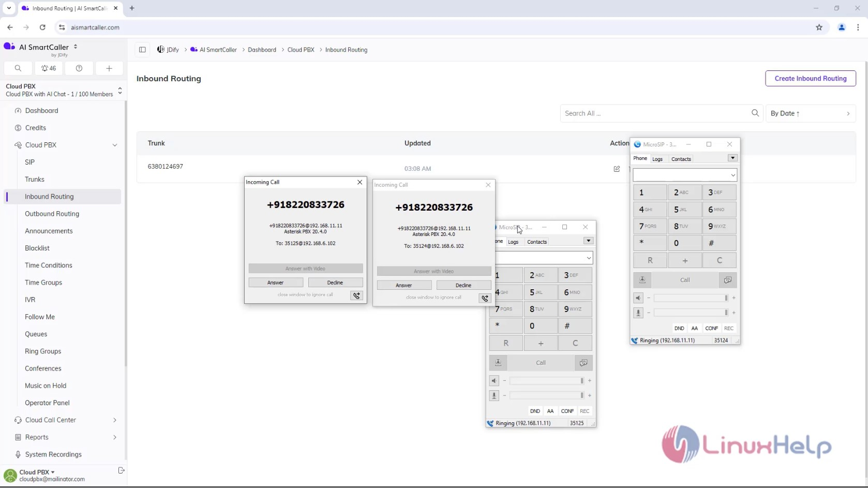
Task: Adjust the microphone level slider in MicroSIP 35124
Action: click(691, 313)
